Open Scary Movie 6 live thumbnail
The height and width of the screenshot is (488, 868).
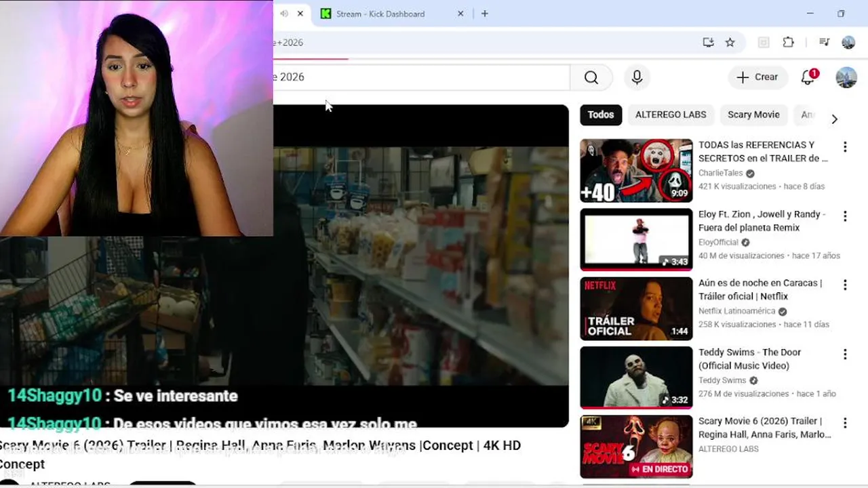click(636, 447)
